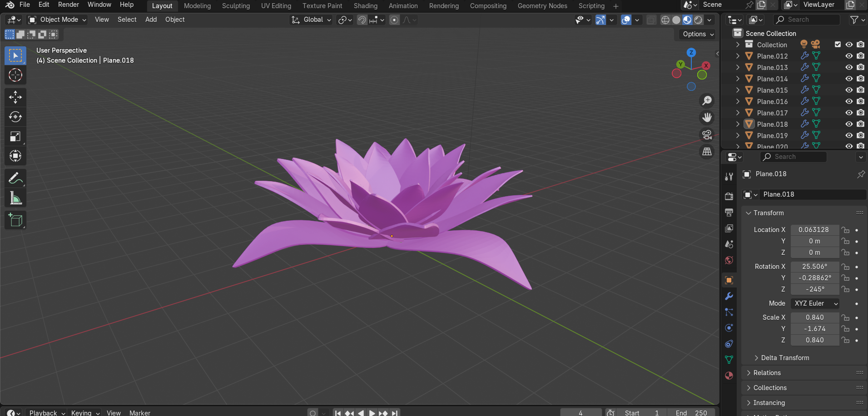Open the Render menu
Viewport: 868px width, 416px height.
[69, 5]
